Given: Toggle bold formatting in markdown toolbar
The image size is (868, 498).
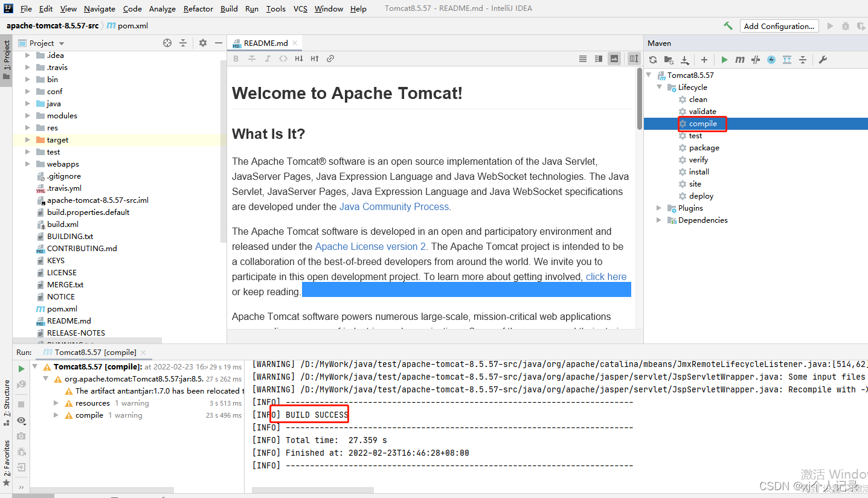Looking at the screenshot, I should pos(236,59).
